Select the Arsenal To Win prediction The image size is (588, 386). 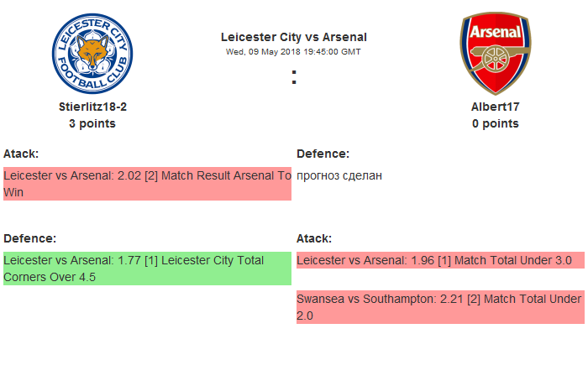click(x=147, y=184)
